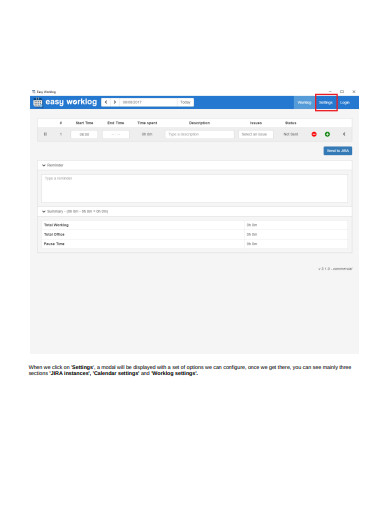Click the easy worklog calendar logo icon
Image resolution: width=390 pixels, height=505 pixels.
pos(37,102)
